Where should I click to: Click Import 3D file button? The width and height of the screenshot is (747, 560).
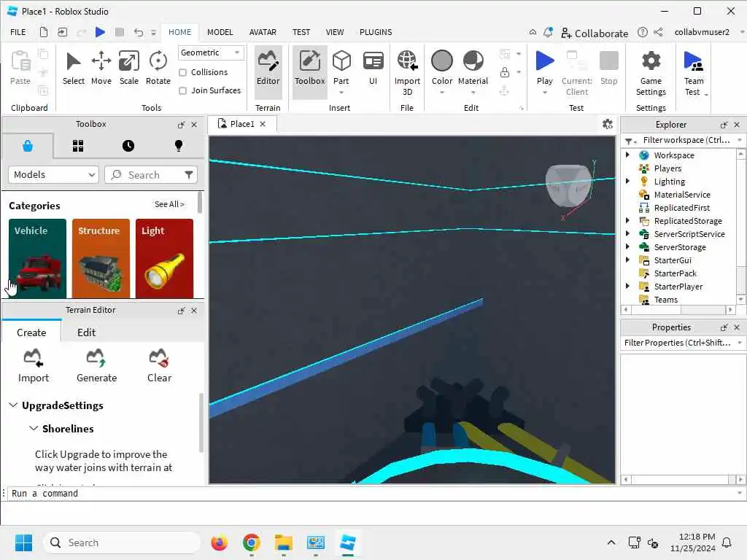coord(407,74)
